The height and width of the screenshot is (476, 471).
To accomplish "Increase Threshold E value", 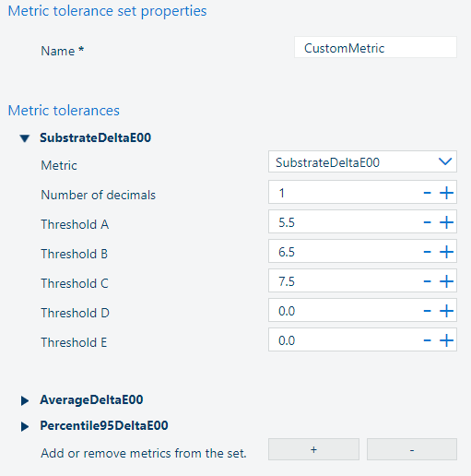I will click(446, 340).
